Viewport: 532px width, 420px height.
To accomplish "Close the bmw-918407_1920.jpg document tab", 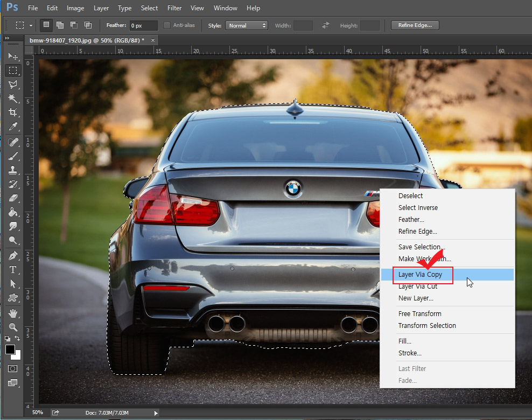I will [153, 40].
